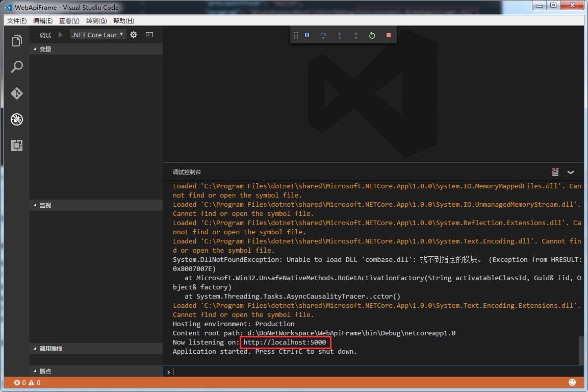This screenshot has height=392, width=588.
Task: Click the AsyncCausalityTracer..cctor() stack line
Action: tap(293, 296)
